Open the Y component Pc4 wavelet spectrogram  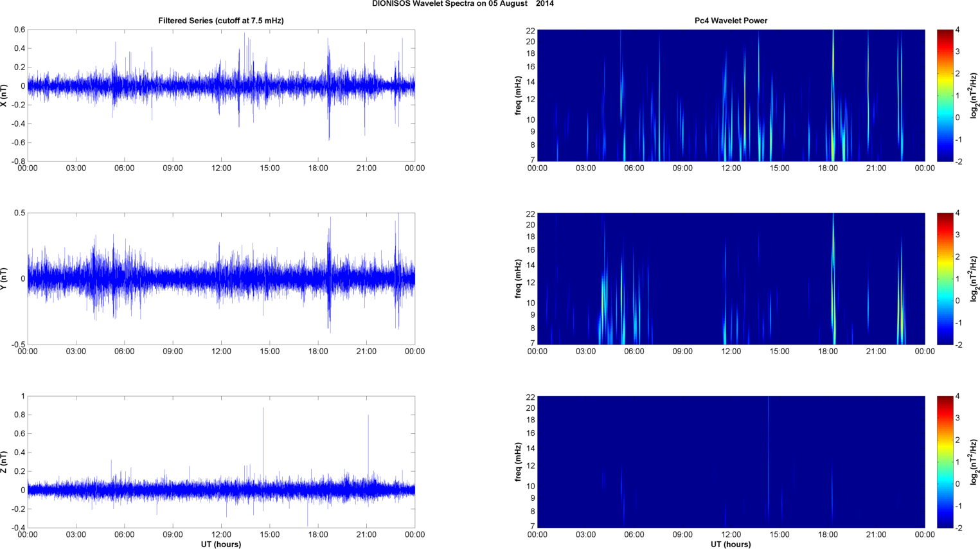[x=731, y=278]
